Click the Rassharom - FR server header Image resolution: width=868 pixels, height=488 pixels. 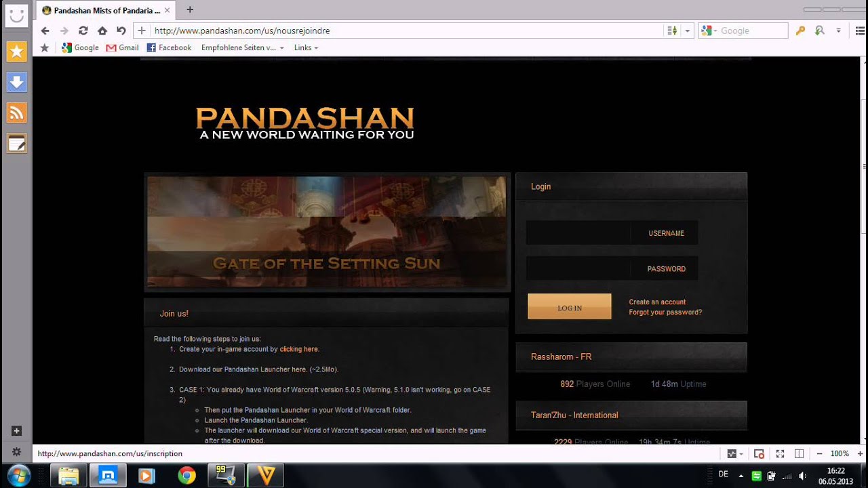point(631,357)
